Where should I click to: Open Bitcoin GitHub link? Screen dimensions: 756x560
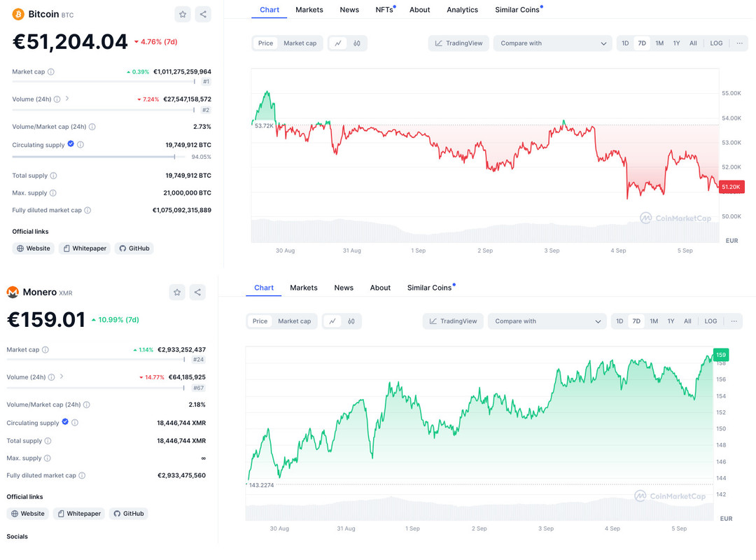134,248
